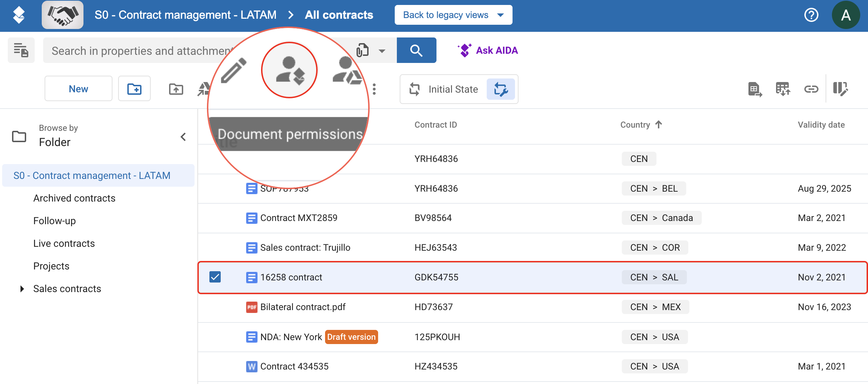Screen dimensions: 868x384
Task: Click the attachment search options icon
Action: click(x=363, y=50)
